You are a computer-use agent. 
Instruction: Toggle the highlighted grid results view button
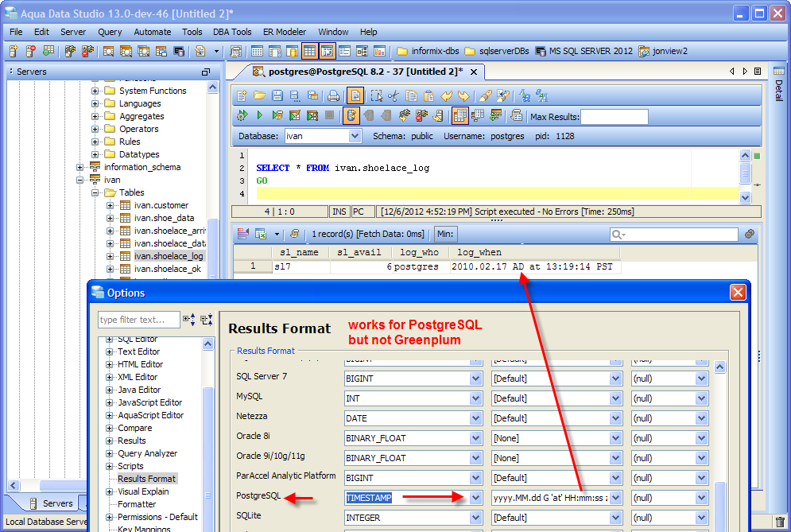click(x=459, y=115)
